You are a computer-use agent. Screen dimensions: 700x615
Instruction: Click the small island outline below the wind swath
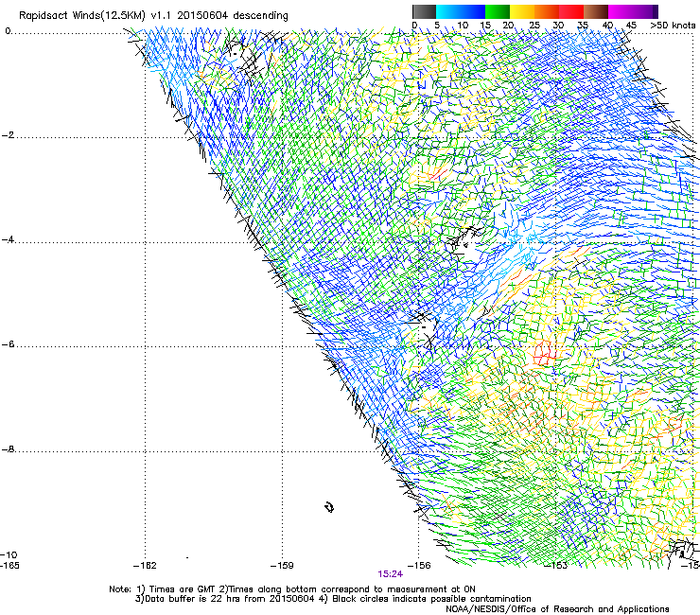(x=329, y=507)
